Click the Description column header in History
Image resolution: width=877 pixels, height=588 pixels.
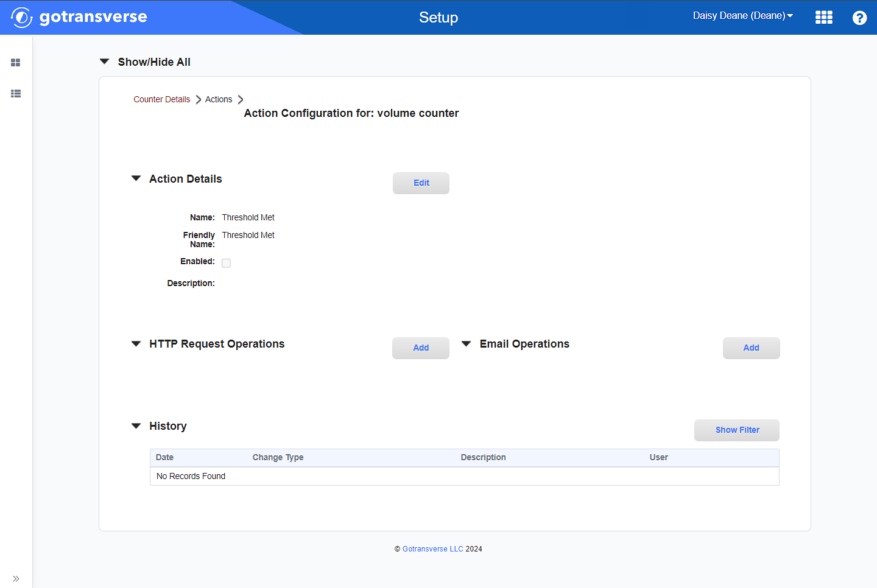[483, 457]
